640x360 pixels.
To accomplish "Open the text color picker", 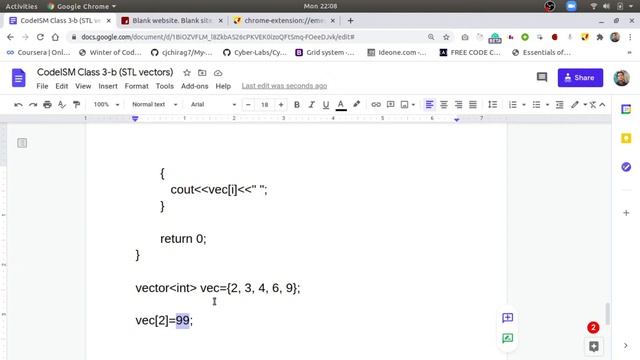I will (x=341, y=105).
